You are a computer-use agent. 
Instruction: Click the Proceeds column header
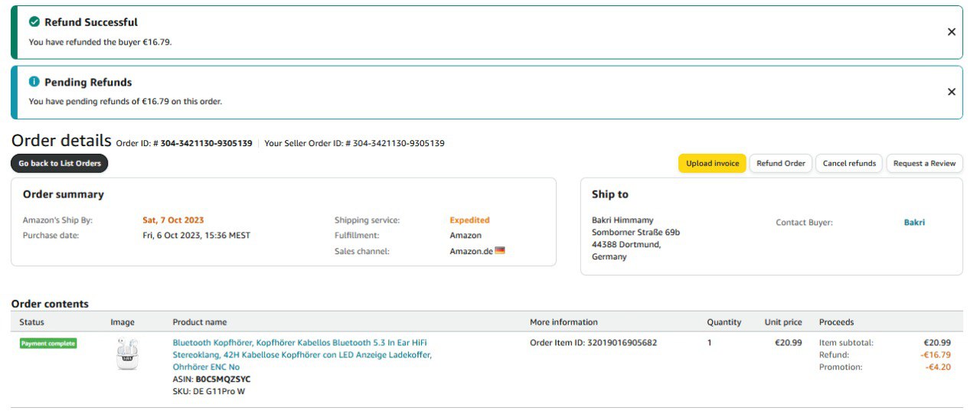836,322
